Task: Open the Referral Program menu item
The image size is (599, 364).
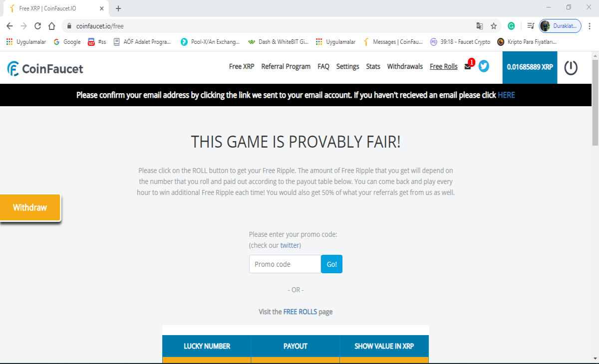Action: coord(286,66)
